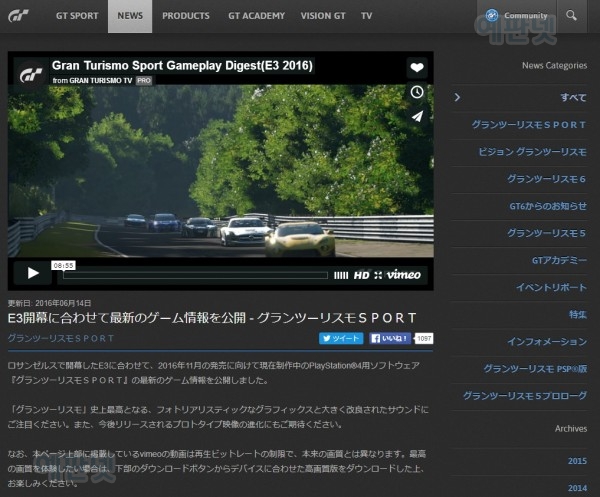This screenshot has height=497, width=600.
Task: Open the PRODUCTS menu
Action: pyautogui.click(x=186, y=16)
